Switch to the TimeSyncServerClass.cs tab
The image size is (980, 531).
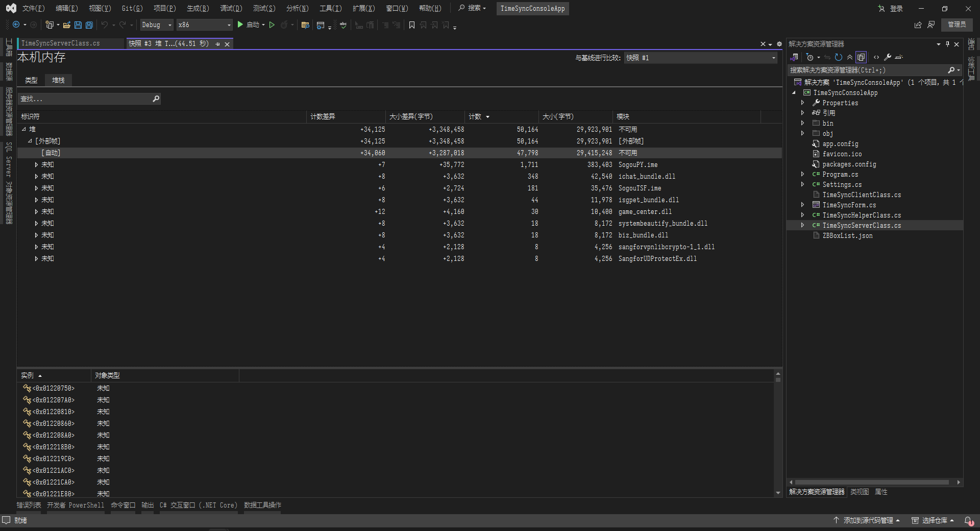[x=61, y=43]
